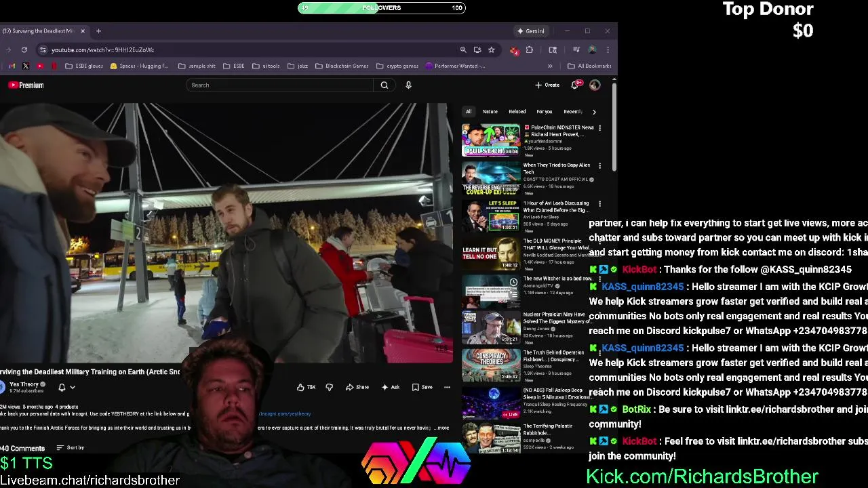This screenshot has height=488, width=868.
Task: Click the YouTube Premium logo
Action: pos(26,85)
